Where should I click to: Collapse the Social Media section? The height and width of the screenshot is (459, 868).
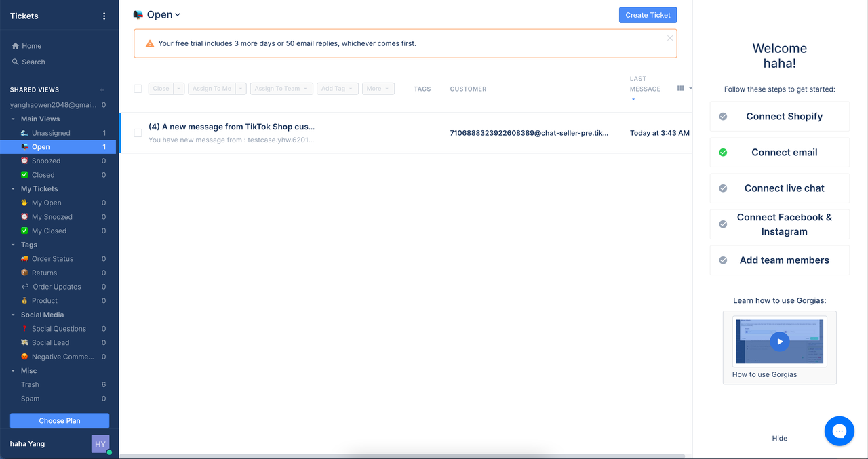click(14, 315)
